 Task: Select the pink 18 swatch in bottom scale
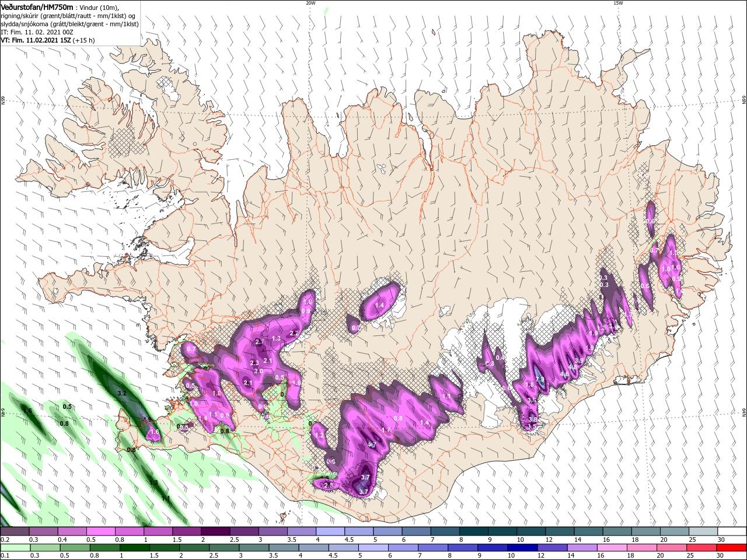[x=642, y=548]
